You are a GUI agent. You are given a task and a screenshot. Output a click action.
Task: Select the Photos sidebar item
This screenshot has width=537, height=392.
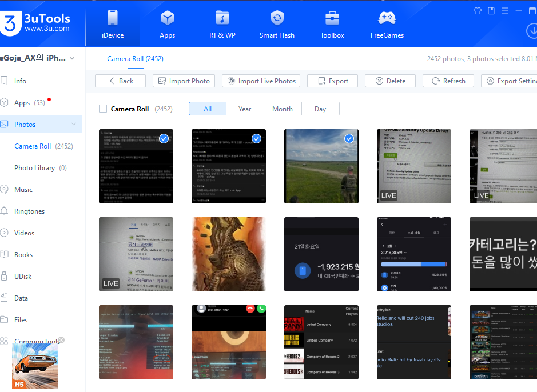pos(41,124)
